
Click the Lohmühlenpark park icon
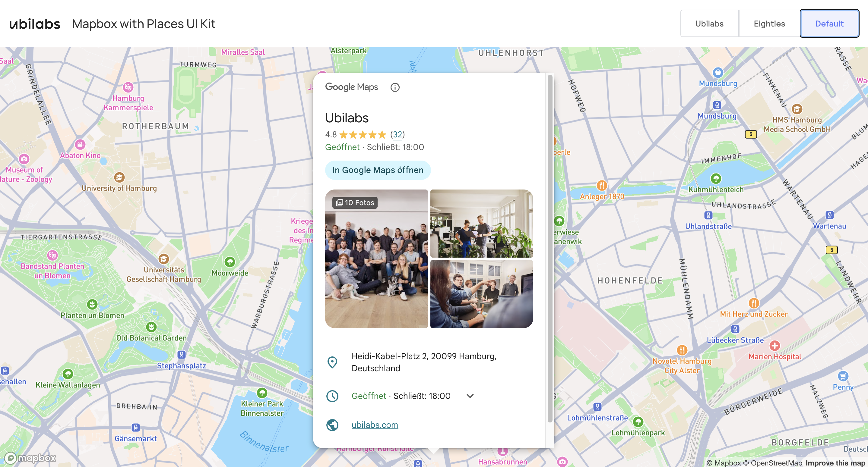point(638,422)
